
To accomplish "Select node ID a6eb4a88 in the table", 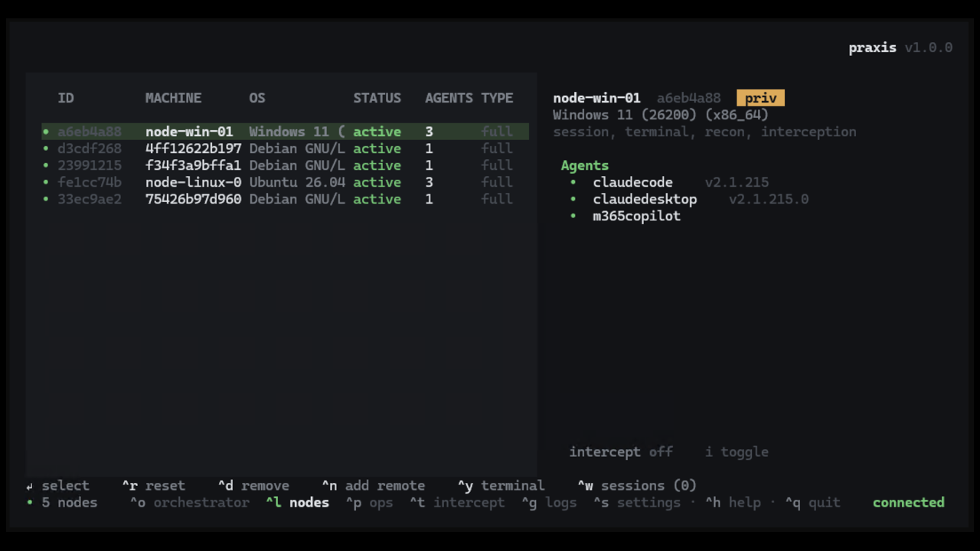I will coord(90,132).
